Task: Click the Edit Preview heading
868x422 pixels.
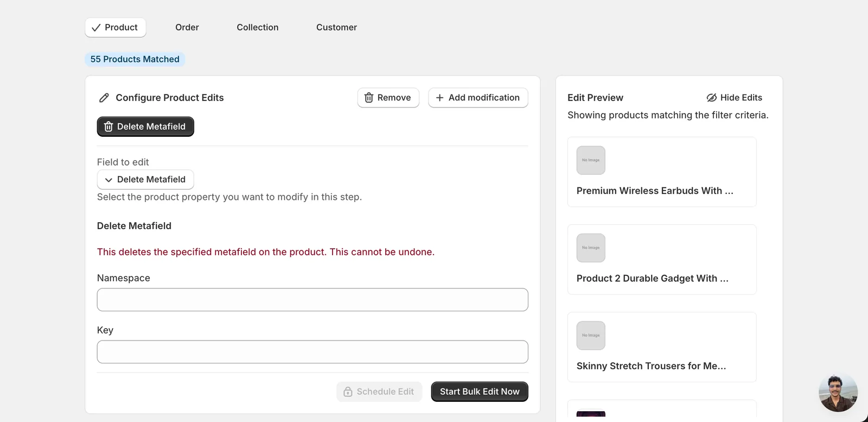Action: (x=595, y=98)
